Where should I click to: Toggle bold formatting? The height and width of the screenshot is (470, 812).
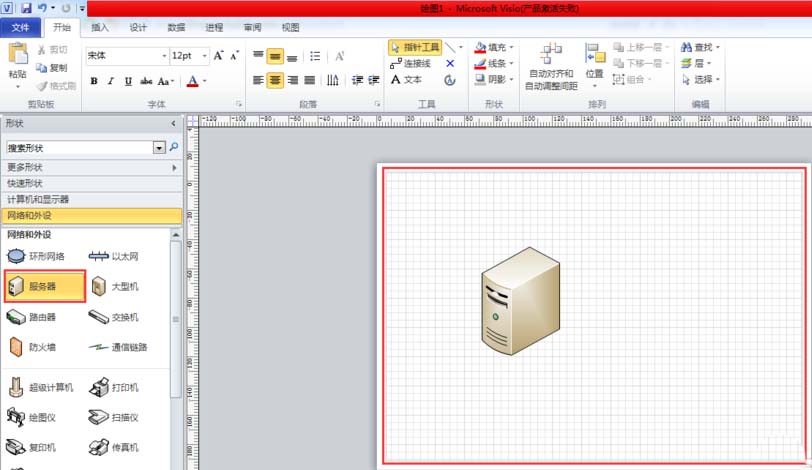[94, 81]
